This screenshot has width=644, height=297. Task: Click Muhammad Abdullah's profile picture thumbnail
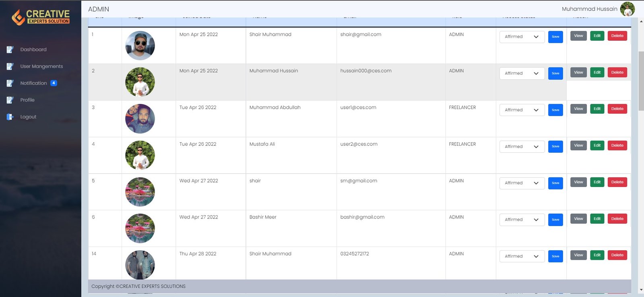pyautogui.click(x=140, y=119)
